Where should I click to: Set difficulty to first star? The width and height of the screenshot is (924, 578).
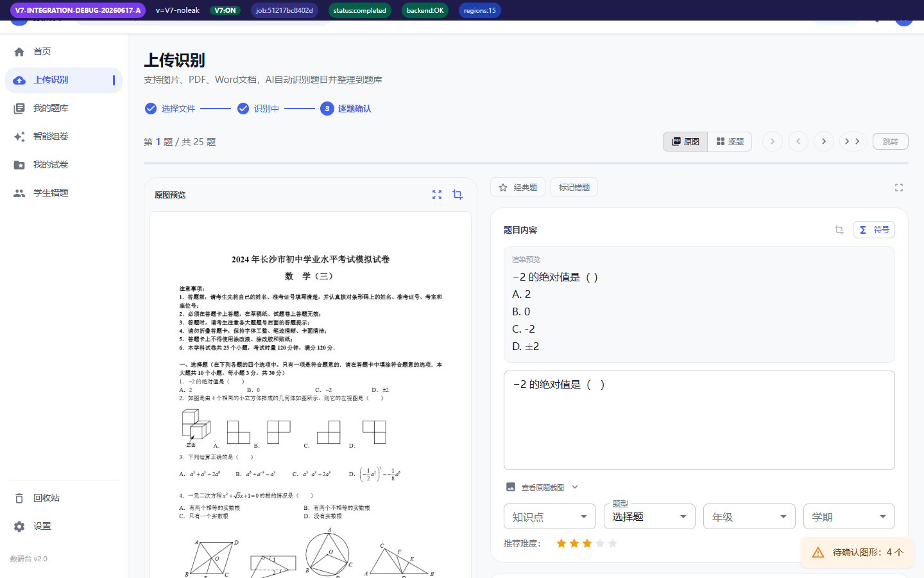[x=561, y=543]
